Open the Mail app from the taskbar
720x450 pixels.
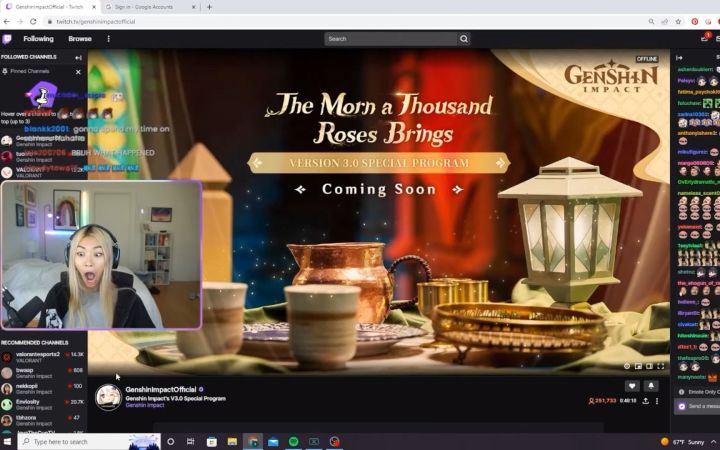click(273, 442)
